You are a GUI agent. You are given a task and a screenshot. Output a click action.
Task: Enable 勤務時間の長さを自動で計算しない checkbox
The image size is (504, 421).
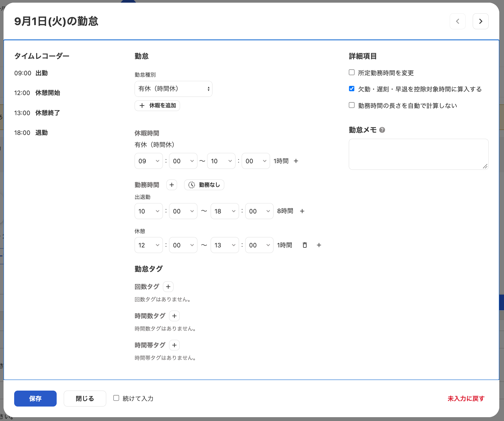(x=352, y=105)
